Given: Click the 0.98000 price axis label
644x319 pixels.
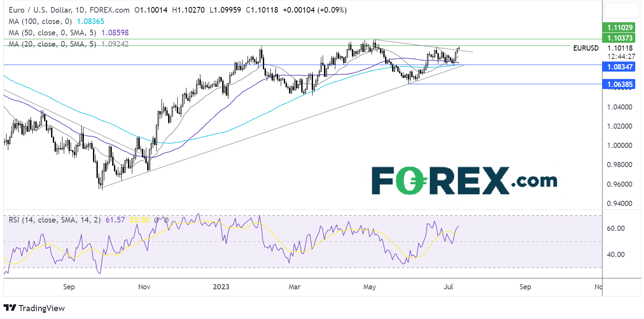Looking at the screenshot, I should tap(619, 165).
